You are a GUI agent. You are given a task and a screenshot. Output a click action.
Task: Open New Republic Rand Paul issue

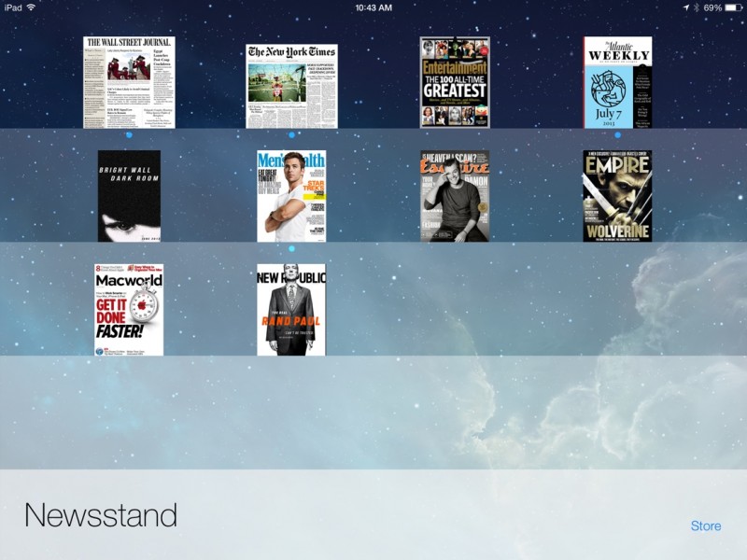[291, 310]
